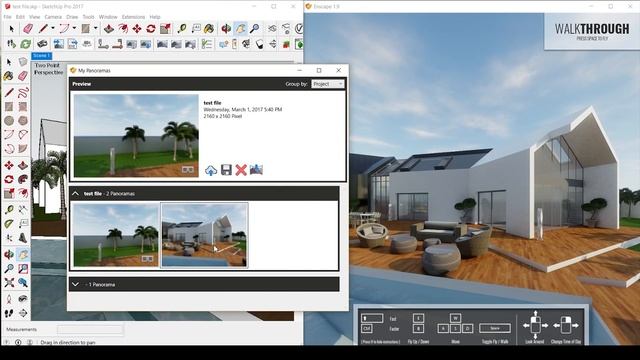Click the large preview image in My Panoramas
The height and width of the screenshot is (360, 640).
coord(136,136)
